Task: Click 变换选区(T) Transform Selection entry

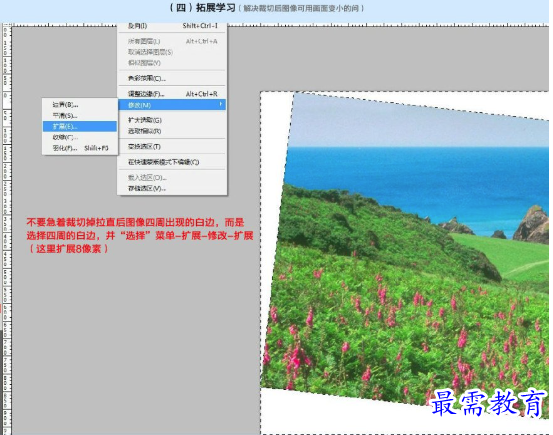Action: (172, 146)
